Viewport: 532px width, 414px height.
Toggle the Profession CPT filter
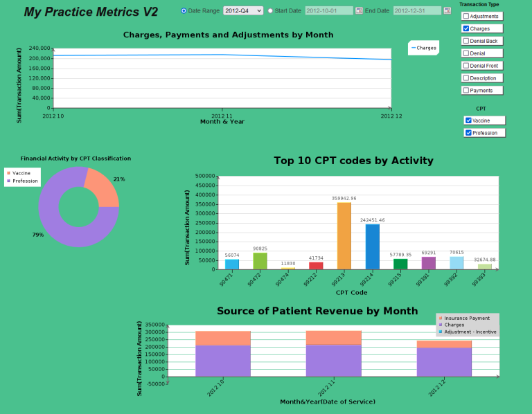point(468,133)
